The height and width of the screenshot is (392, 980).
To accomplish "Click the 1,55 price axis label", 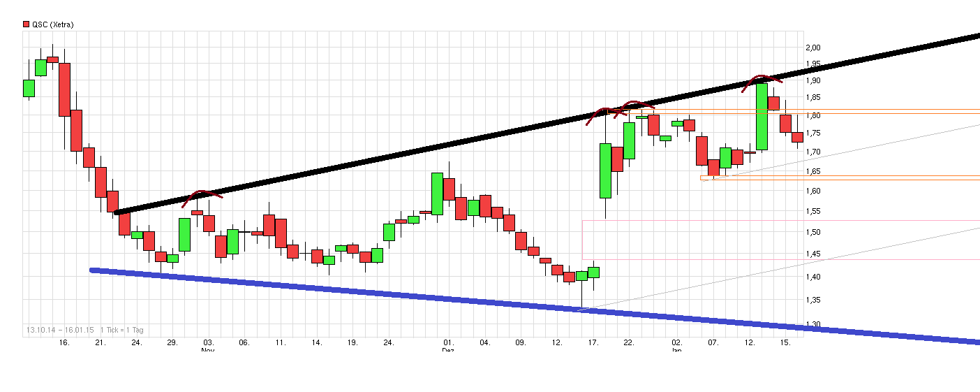I will [814, 211].
